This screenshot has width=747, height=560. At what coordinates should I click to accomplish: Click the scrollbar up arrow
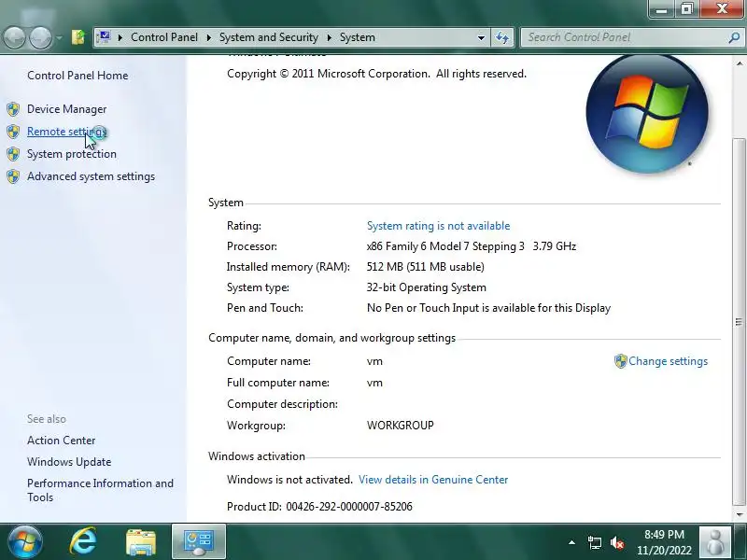coord(740,63)
